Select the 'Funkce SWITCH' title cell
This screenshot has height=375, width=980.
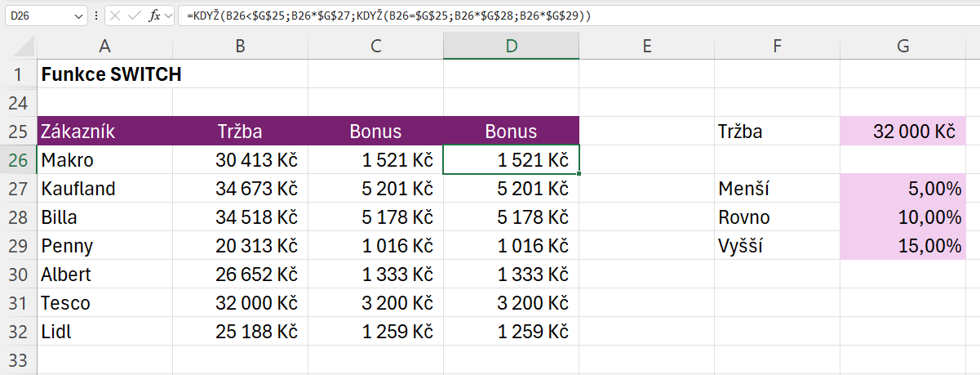[x=104, y=74]
